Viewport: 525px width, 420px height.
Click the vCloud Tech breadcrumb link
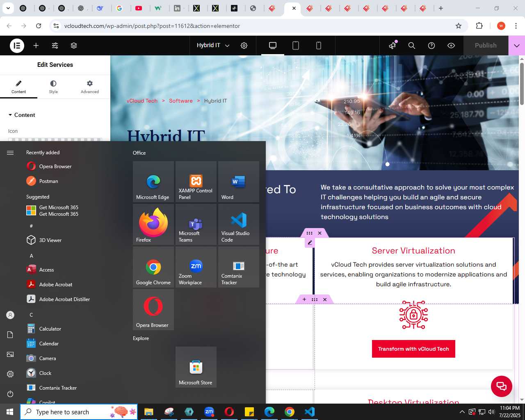[x=142, y=100]
